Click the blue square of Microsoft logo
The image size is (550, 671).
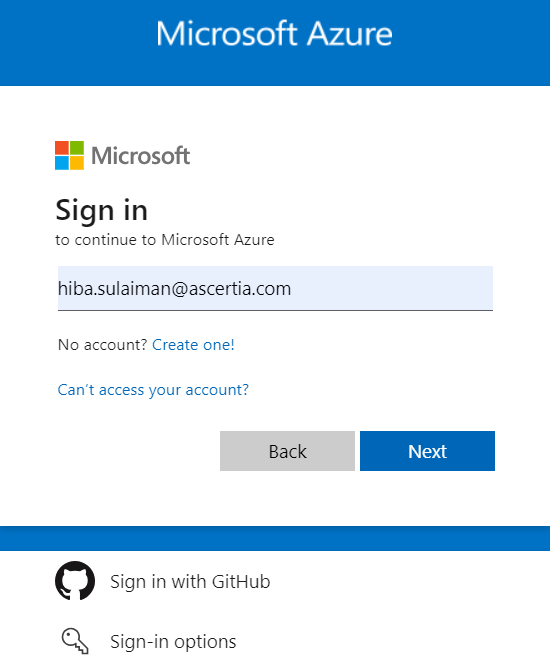[62, 163]
